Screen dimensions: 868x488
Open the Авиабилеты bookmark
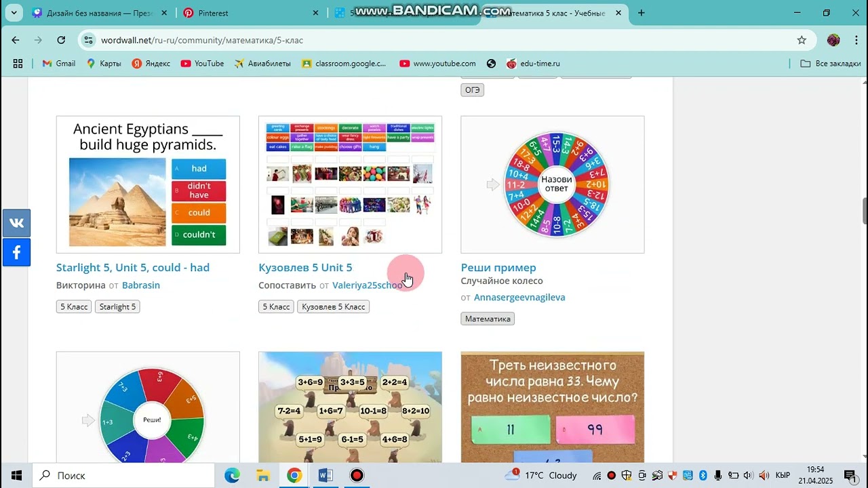pyautogui.click(x=262, y=63)
